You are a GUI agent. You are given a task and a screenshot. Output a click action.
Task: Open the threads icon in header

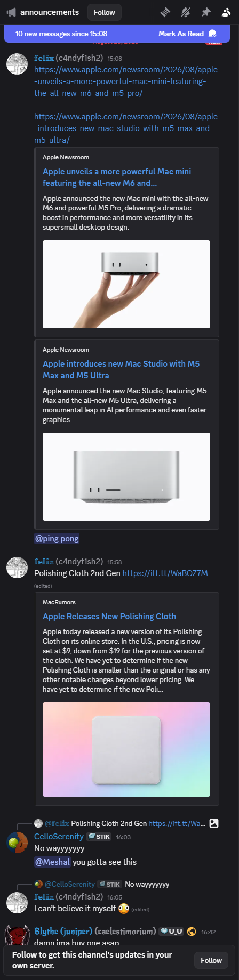coord(165,12)
